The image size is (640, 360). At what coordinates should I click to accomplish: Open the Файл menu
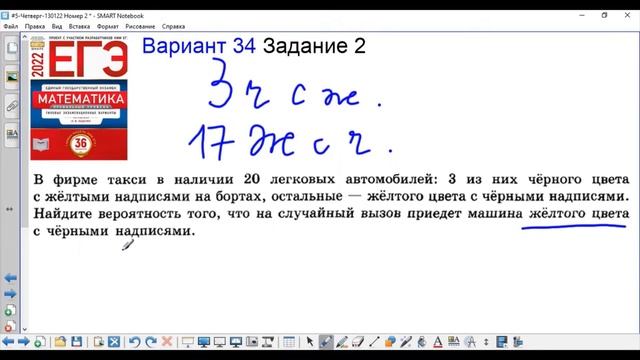(11, 27)
